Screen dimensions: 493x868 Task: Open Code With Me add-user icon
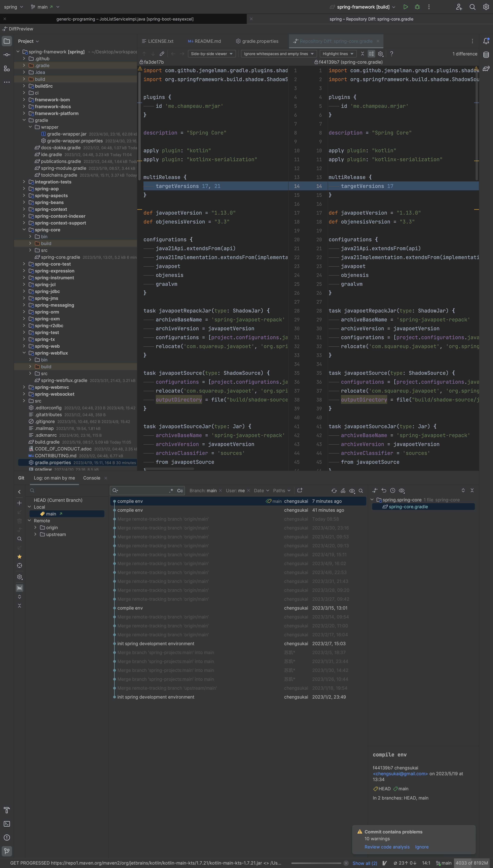pyautogui.click(x=459, y=7)
